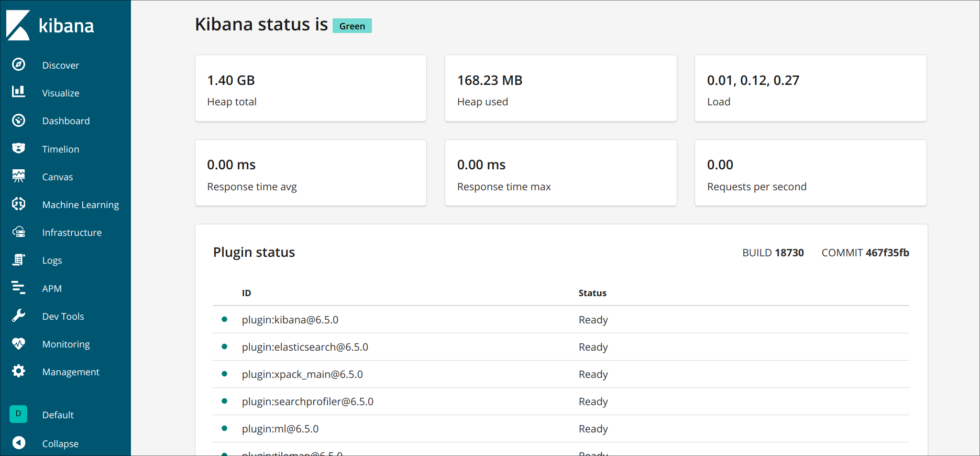Screen dimensions: 980x456
Task: Click the Kibana status is heading
Action: click(261, 25)
